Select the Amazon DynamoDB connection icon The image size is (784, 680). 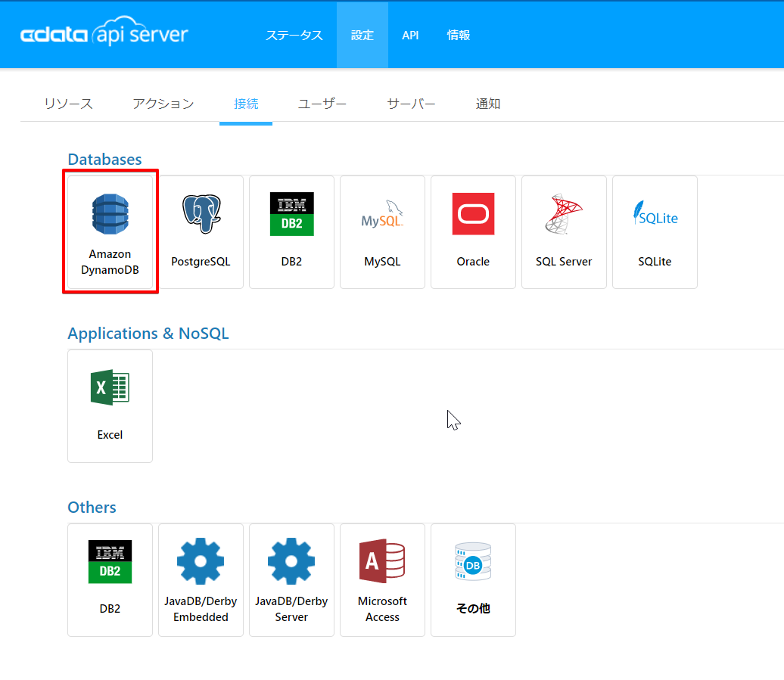pos(110,214)
